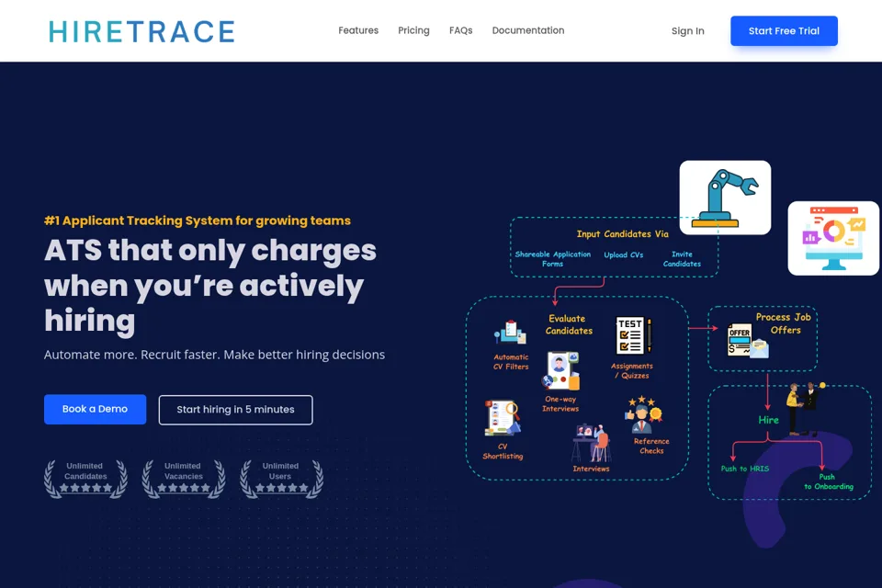Click the Unlimited Candidates laurel badge
This screenshot has height=588, width=882.
[x=85, y=479]
